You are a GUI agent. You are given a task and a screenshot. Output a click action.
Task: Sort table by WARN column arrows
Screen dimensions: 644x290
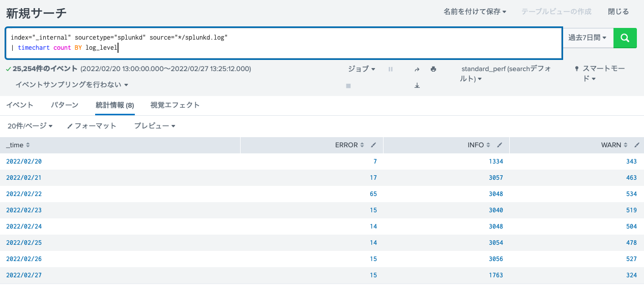pyautogui.click(x=626, y=145)
